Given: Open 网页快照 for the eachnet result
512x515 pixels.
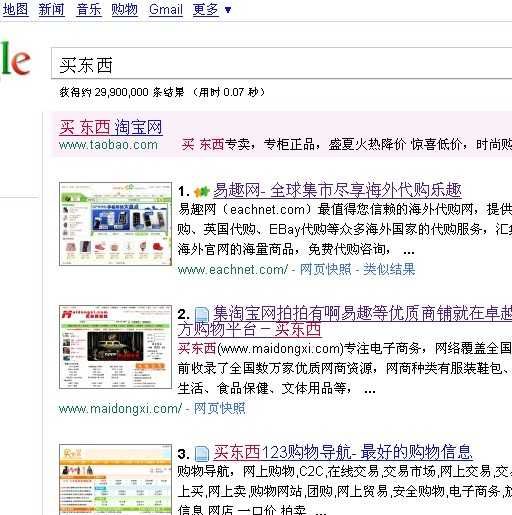Looking at the screenshot, I should point(326,269).
